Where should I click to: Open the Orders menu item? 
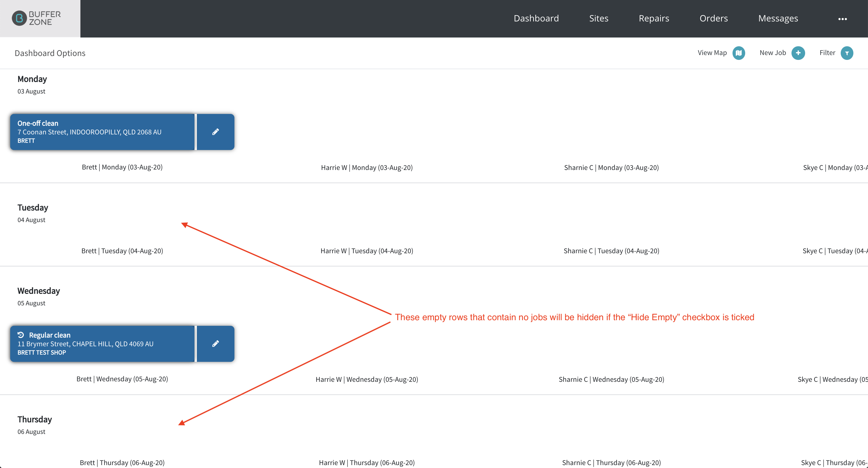click(714, 18)
